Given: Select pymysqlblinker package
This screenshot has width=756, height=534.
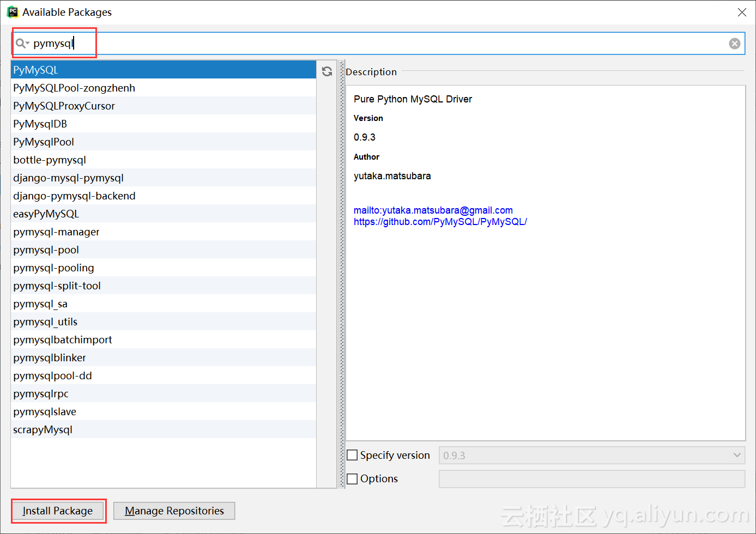Looking at the screenshot, I should [164, 357].
